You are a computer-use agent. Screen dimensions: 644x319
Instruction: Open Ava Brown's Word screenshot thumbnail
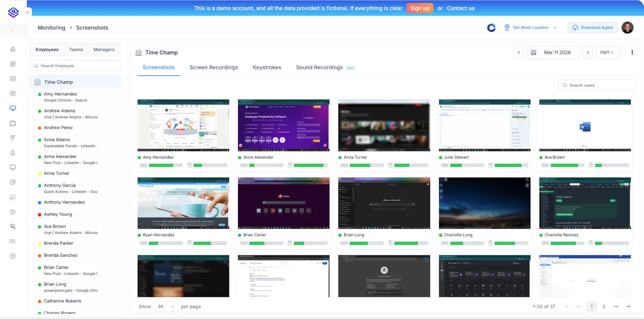click(585, 125)
